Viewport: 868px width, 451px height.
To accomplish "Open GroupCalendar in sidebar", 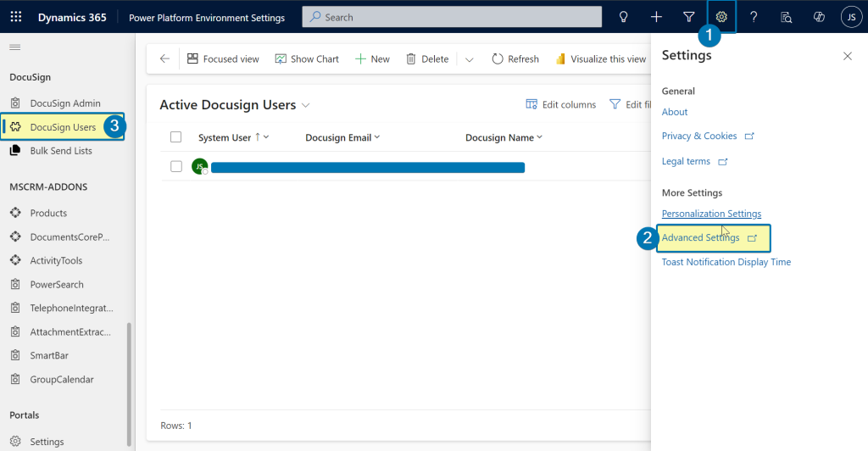I will point(63,379).
